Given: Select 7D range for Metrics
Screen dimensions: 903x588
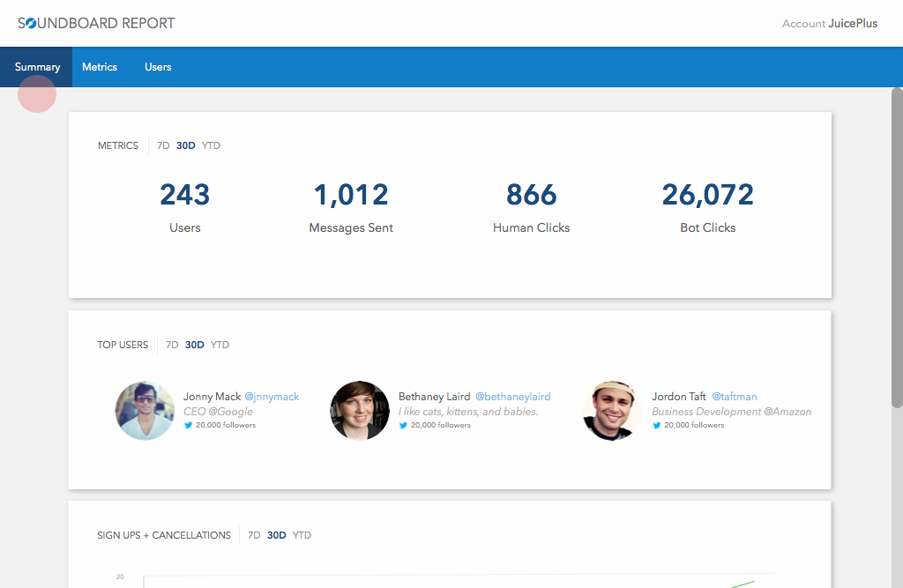Looking at the screenshot, I should pos(163,145).
